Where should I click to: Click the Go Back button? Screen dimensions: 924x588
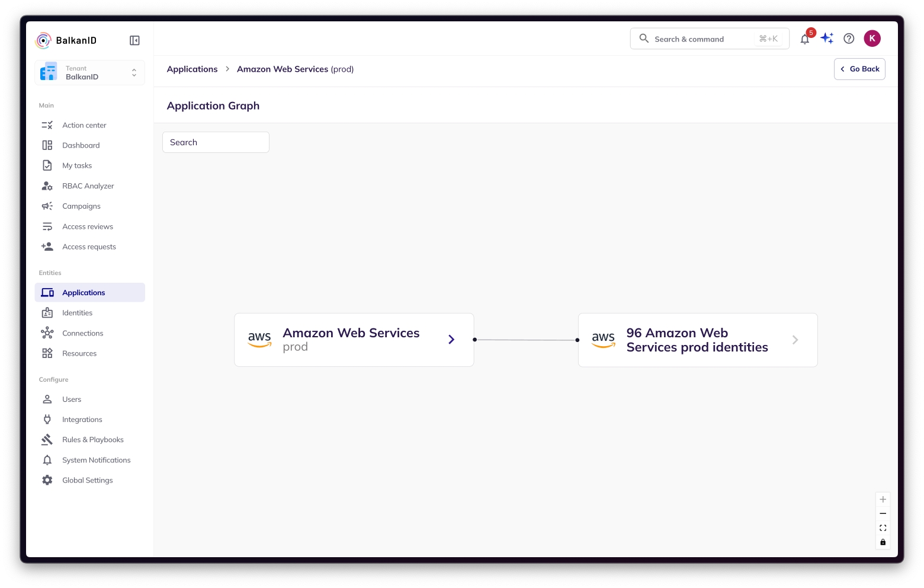(x=859, y=69)
